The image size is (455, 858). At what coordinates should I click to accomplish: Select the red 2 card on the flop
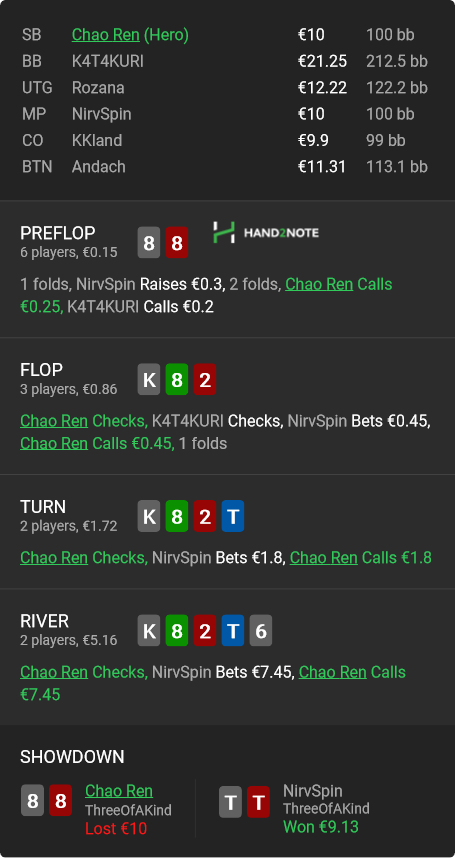click(205, 379)
